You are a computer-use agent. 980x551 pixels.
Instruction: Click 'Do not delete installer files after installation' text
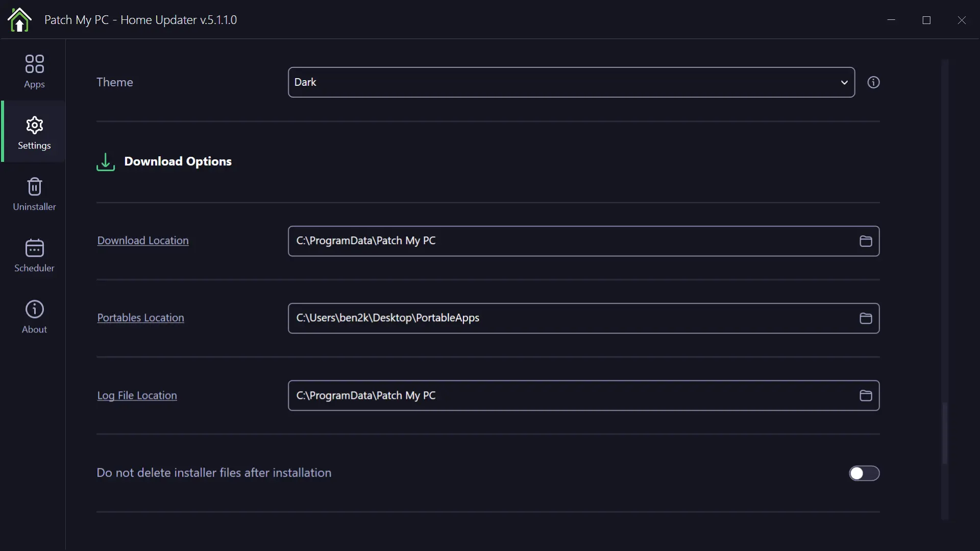click(214, 473)
